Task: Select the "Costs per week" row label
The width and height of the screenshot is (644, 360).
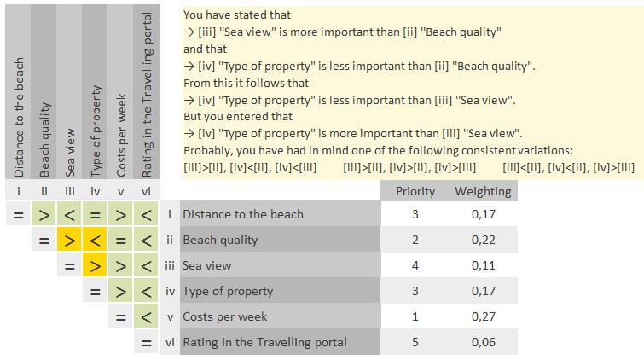Action: (225, 316)
